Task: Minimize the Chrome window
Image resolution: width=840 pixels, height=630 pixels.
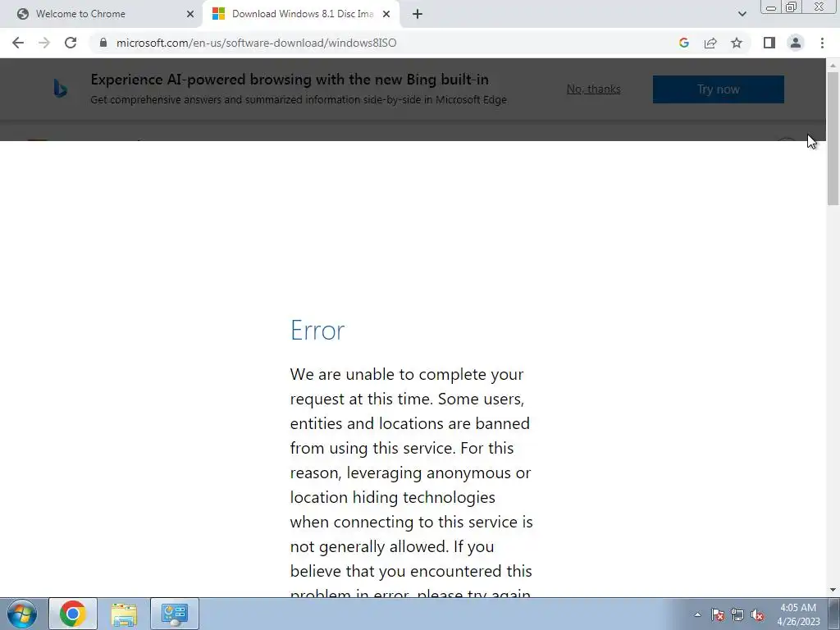Action: point(771,7)
